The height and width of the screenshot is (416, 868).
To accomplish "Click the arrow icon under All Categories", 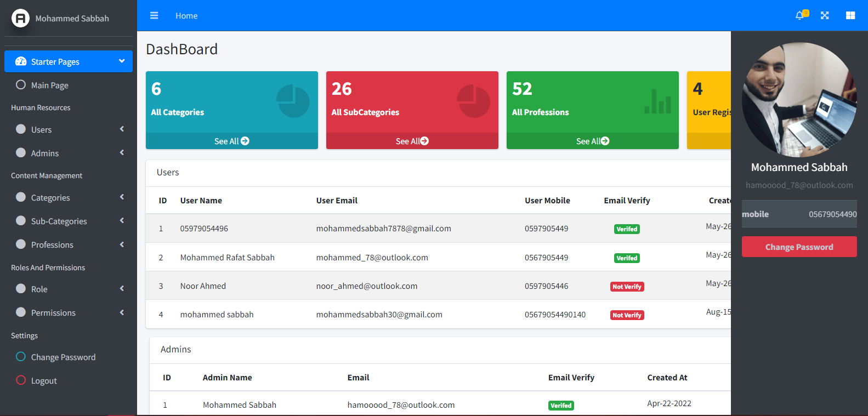I will (x=245, y=141).
